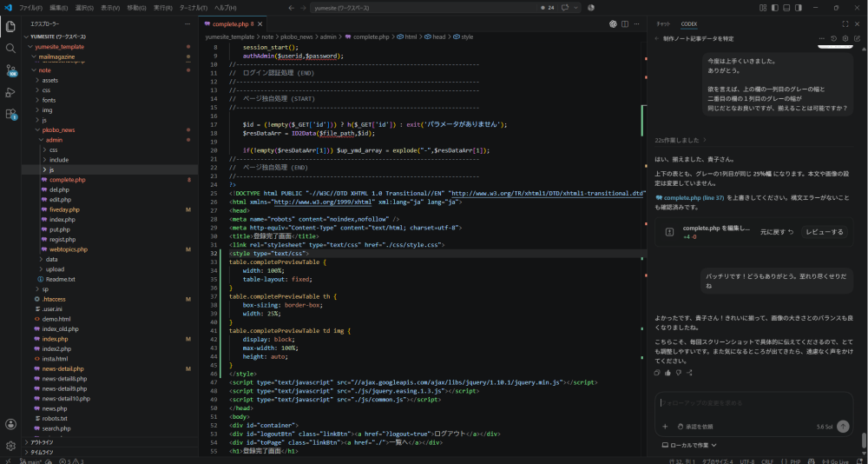Open the Extensions view in activity bar
The width and height of the screenshot is (868, 464).
coord(10,114)
